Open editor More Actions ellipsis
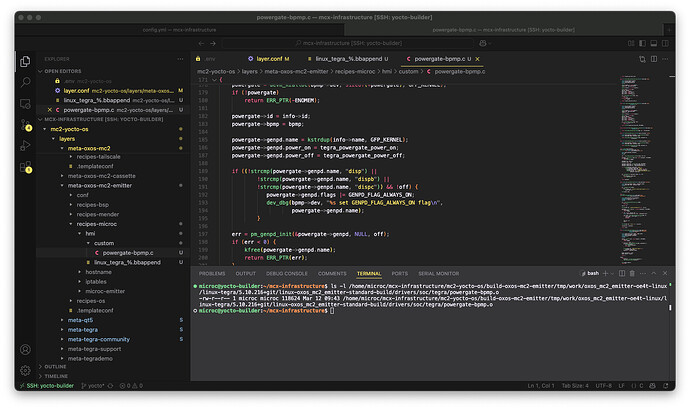The width and height of the screenshot is (690, 408). (x=665, y=59)
